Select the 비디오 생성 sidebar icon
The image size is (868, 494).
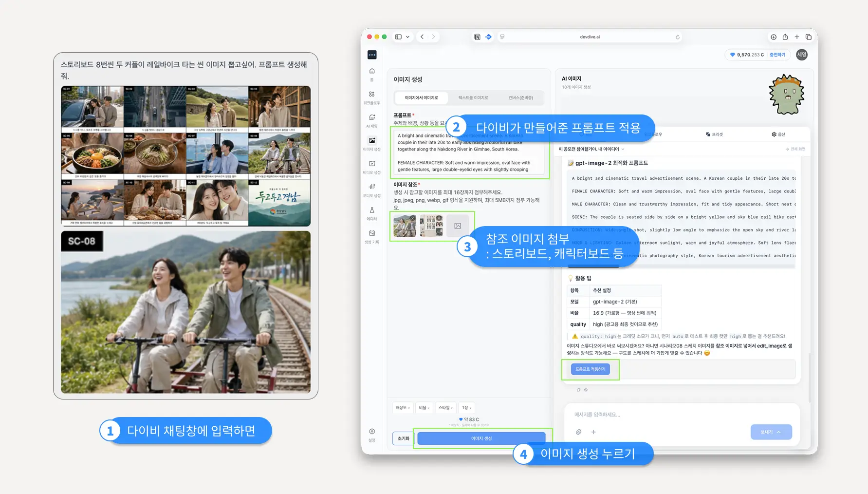pyautogui.click(x=372, y=167)
